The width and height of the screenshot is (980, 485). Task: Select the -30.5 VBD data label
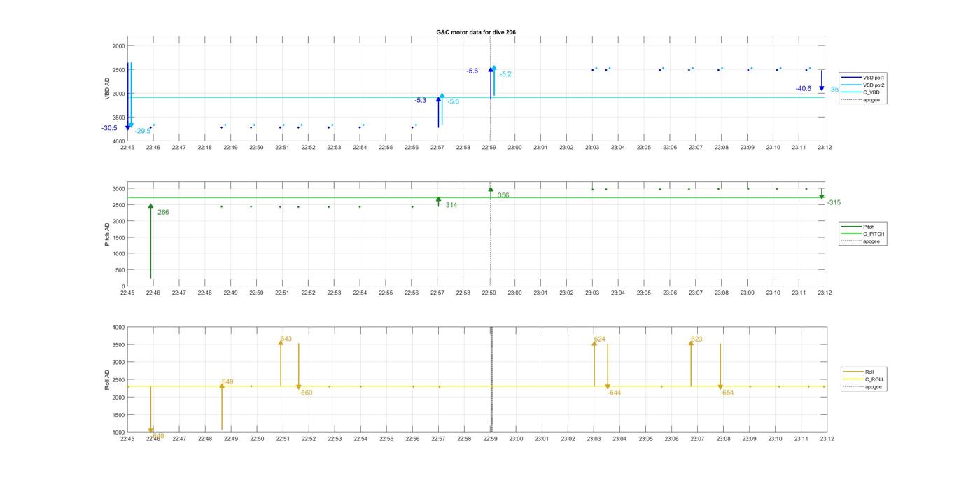(109, 128)
